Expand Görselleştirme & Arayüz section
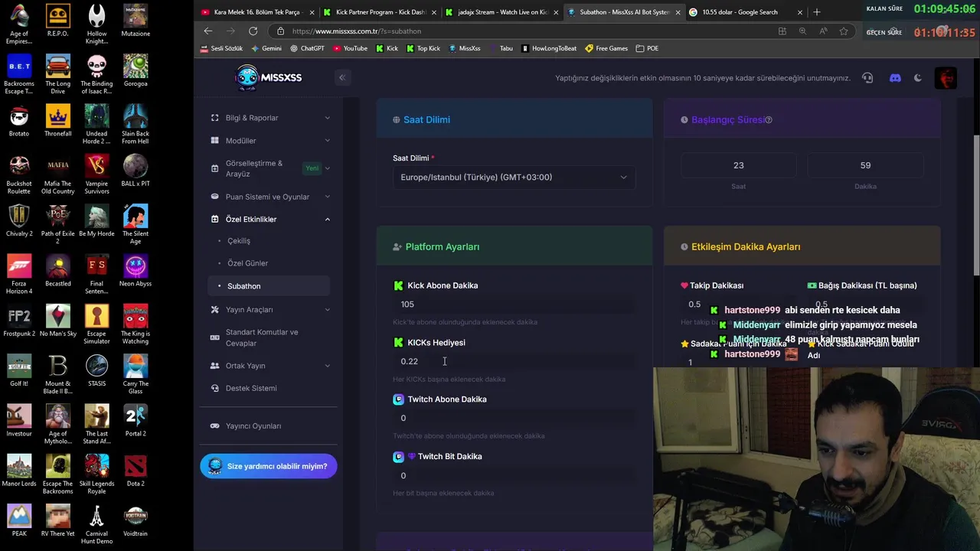 (x=269, y=168)
